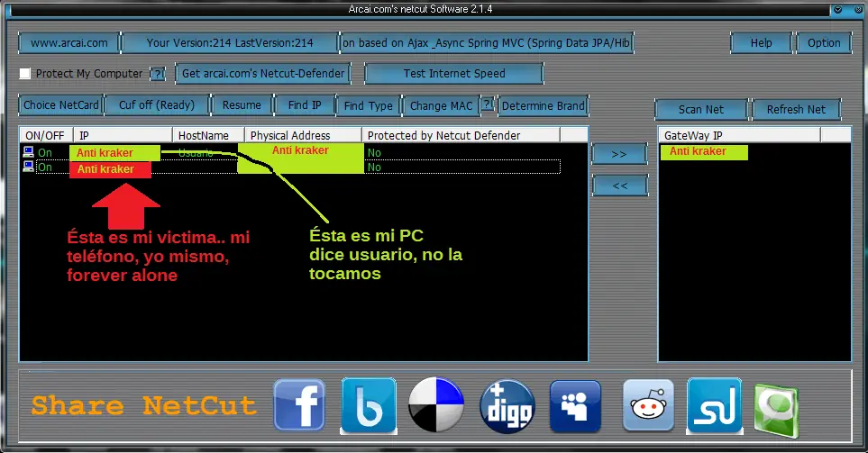Click Cut off (Ready) button

click(x=157, y=104)
